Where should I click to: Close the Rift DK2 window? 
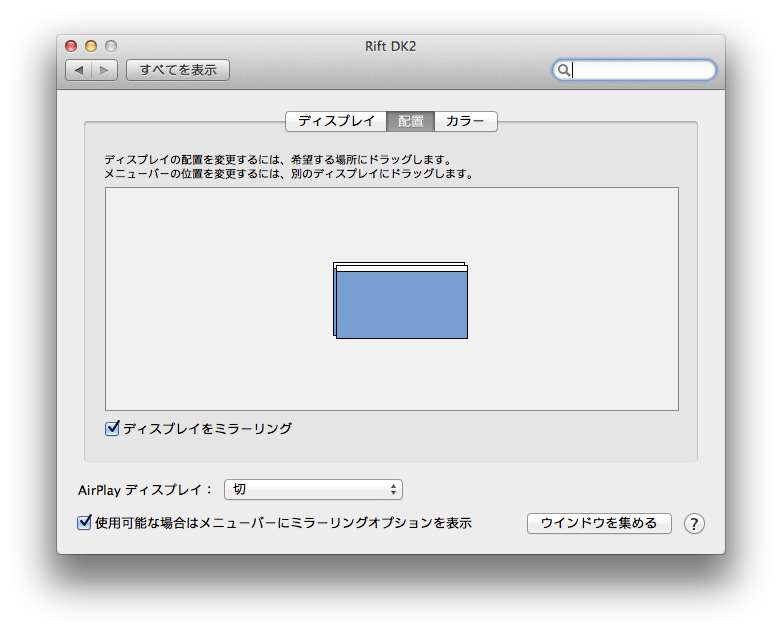coord(71,46)
